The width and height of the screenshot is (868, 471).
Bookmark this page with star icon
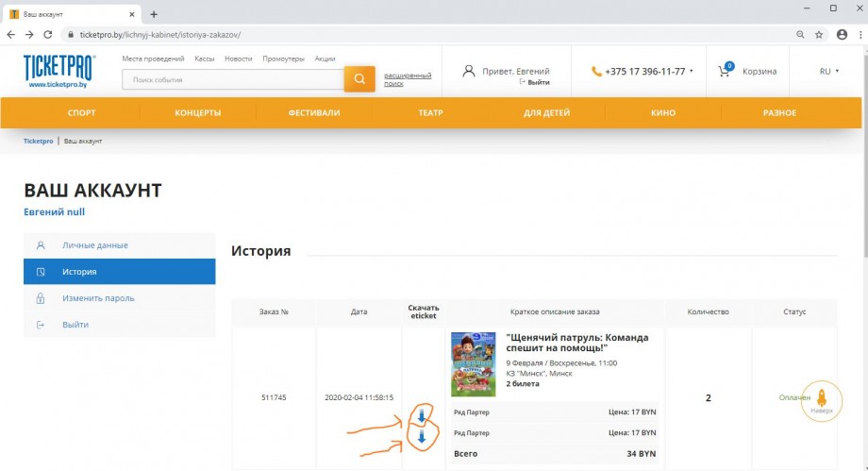[818, 34]
